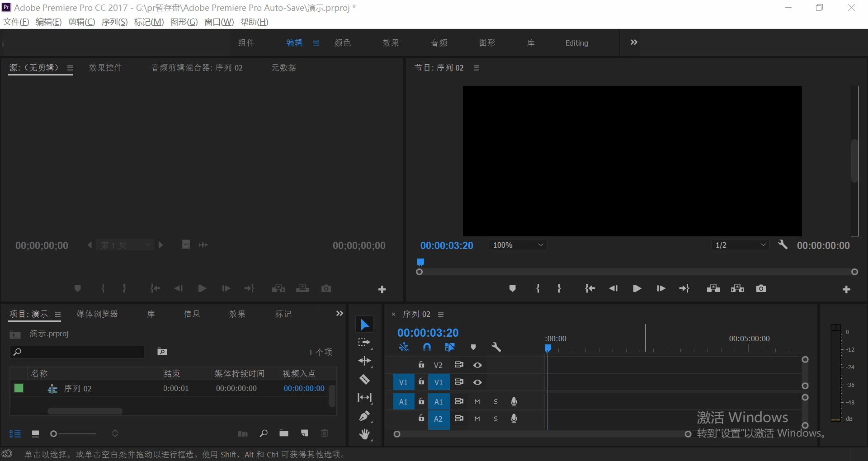Click the new bin folder icon
Screen dimensions: 868x461
click(x=284, y=433)
